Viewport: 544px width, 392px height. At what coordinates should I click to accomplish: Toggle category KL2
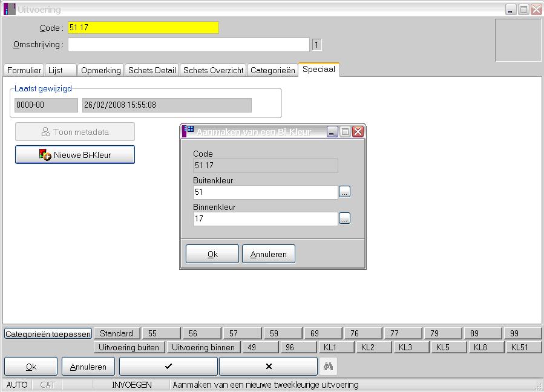(373, 347)
